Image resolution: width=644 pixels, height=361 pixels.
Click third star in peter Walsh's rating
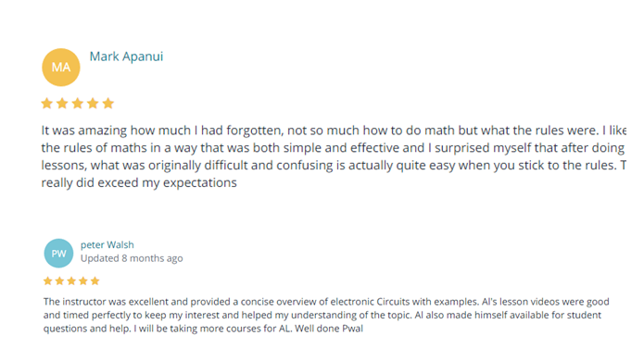(71, 281)
